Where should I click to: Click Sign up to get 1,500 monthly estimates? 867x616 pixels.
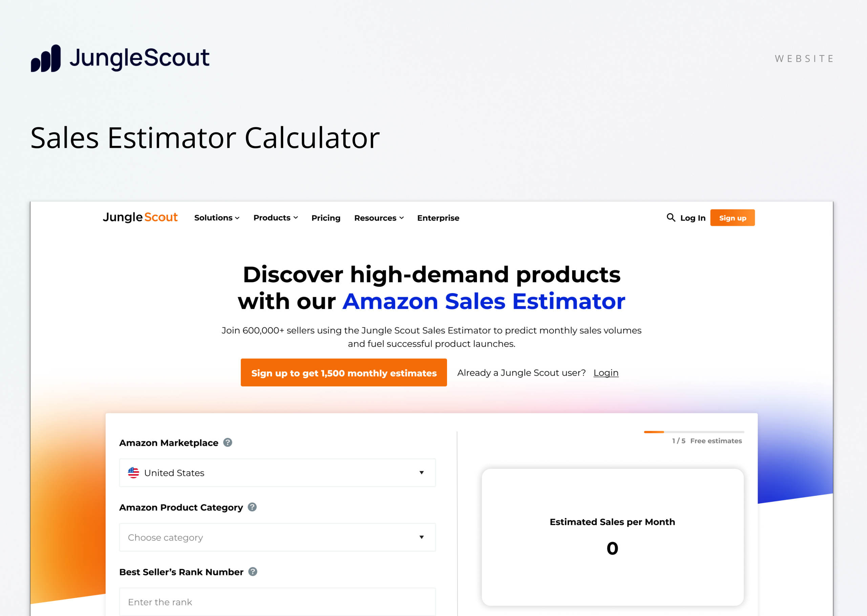[344, 373]
